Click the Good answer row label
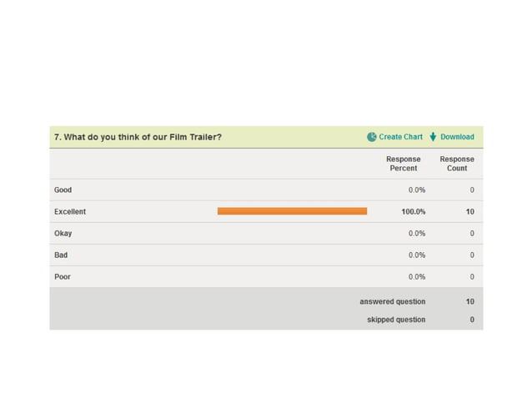This screenshot has width=532, height=399. [63, 190]
